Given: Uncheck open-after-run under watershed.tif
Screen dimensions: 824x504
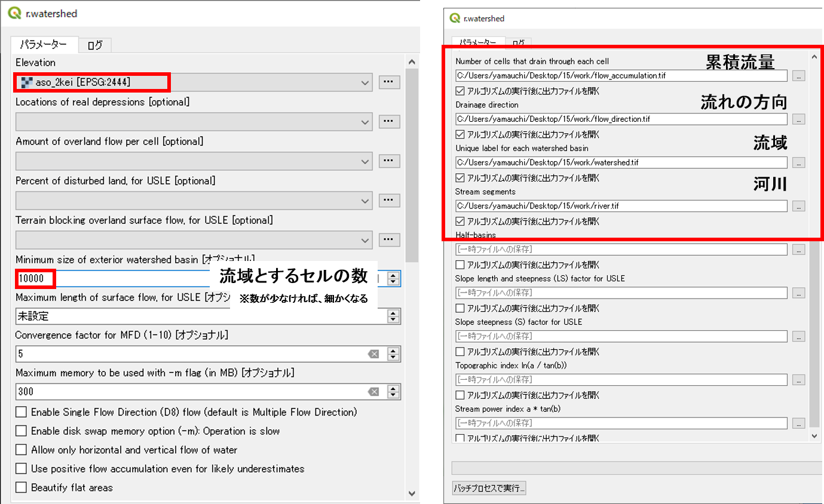Looking at the screenshot, I should [460, 178].
